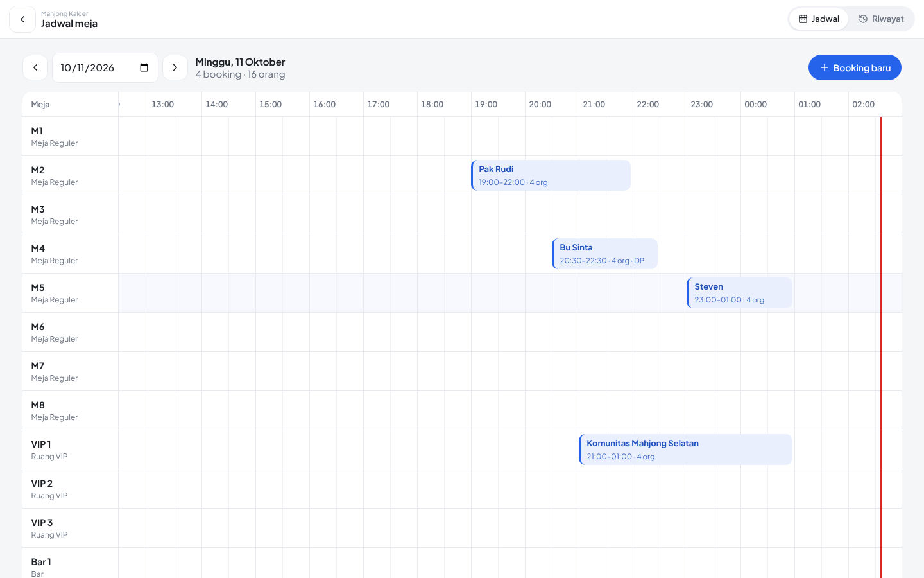The width and height of the screenshot is (924, 578).
Task: Select the Bar 1 row label
Action: pyautogui.click(x=71, y=563)
